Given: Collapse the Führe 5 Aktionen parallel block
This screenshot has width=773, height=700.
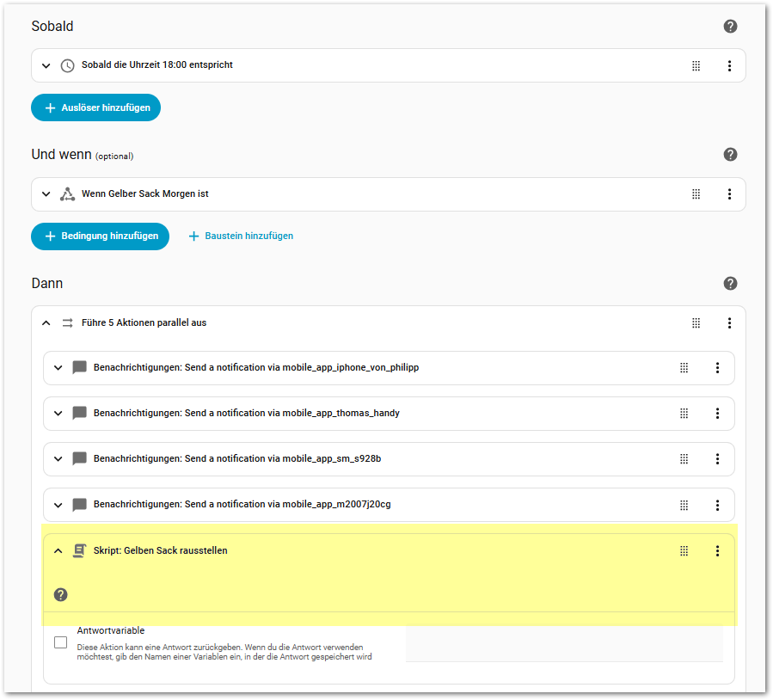Looking at the screenshot, I should (x=46, y=323).
